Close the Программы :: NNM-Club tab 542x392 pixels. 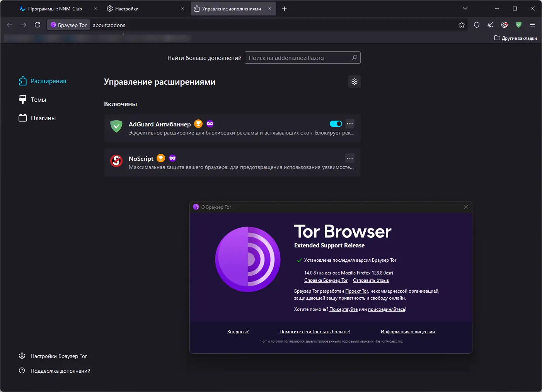pos(96,9)
